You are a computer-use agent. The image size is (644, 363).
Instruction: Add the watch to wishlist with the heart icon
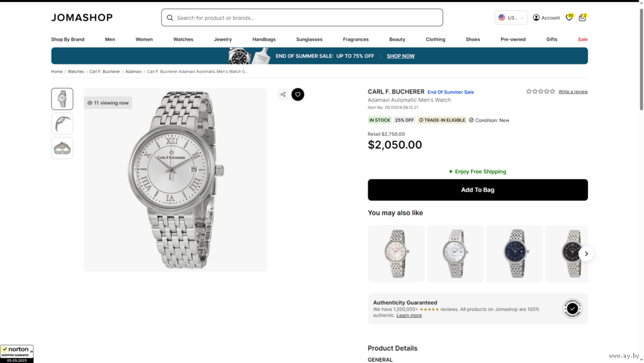click(x=298, y=95)
